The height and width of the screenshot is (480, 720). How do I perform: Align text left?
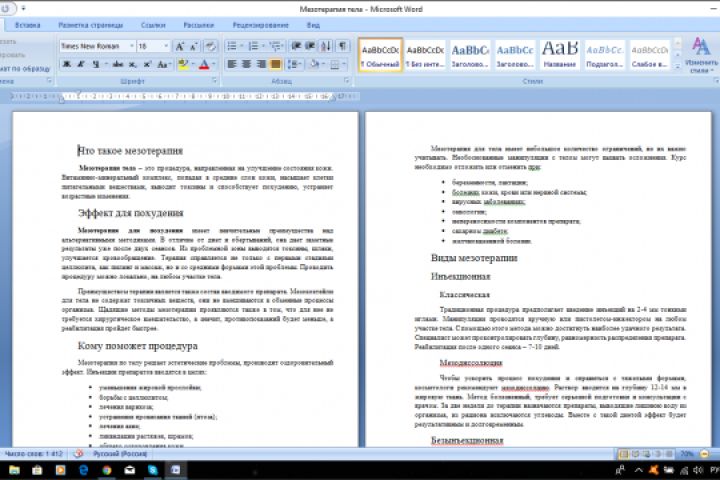231,64
